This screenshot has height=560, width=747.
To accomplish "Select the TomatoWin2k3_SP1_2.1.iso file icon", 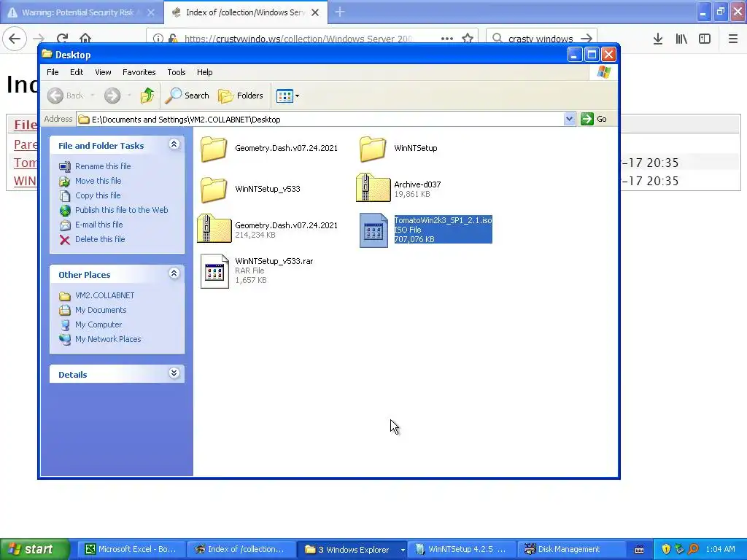I will point(373,230).
